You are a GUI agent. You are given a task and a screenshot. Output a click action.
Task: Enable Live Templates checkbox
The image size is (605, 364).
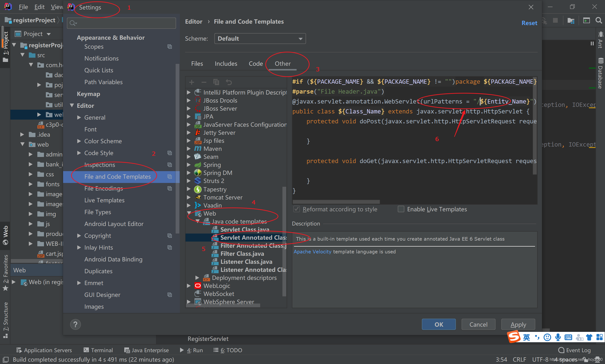(x=401, y=209)
